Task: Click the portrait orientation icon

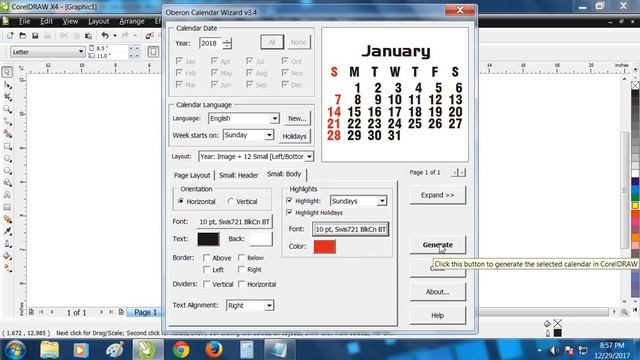Action: tap(153, 52)
